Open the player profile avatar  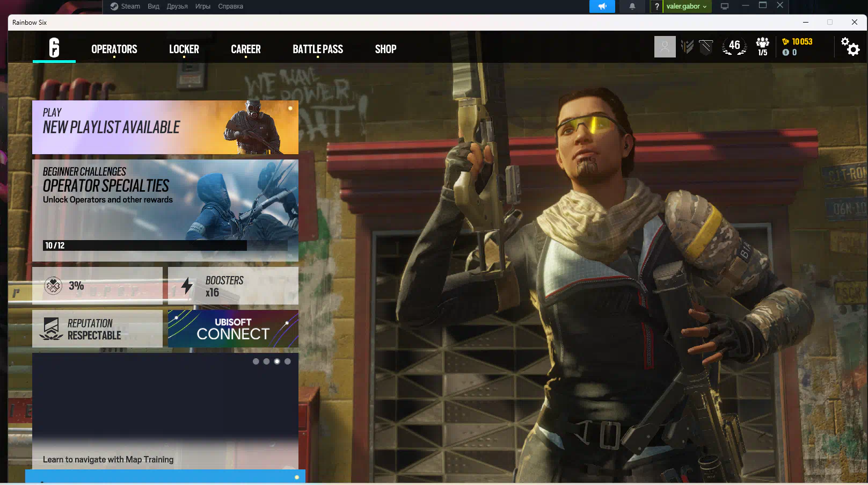pyautogui.click(x=665, y=47)
